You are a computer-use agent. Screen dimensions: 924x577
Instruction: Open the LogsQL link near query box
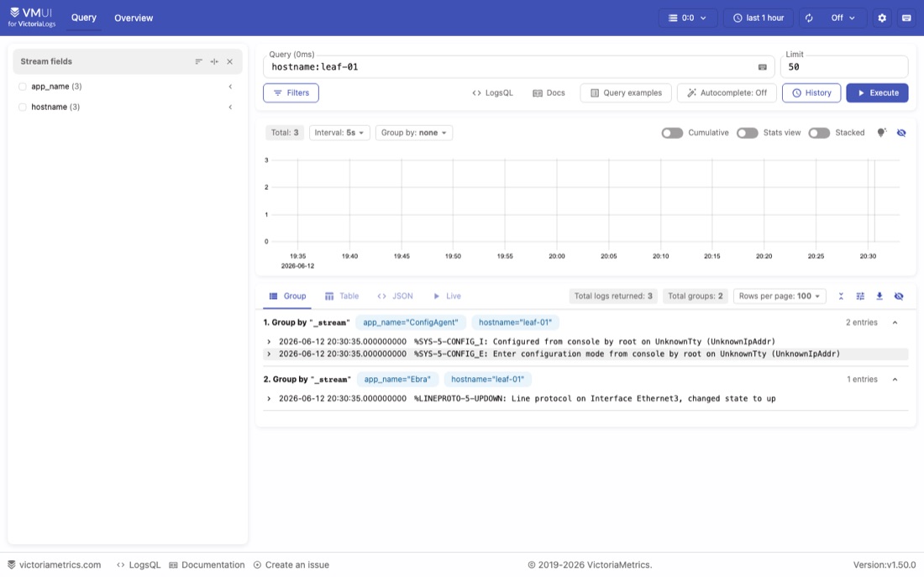[492, 92]
